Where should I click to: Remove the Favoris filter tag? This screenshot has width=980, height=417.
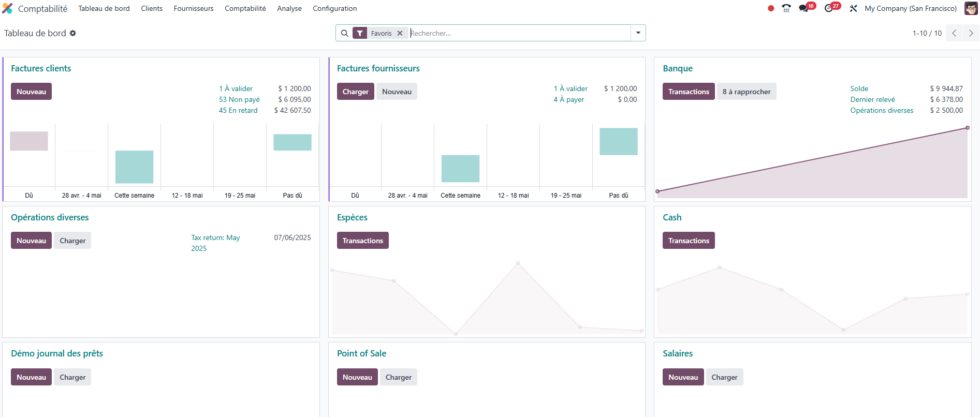(400, 33)
